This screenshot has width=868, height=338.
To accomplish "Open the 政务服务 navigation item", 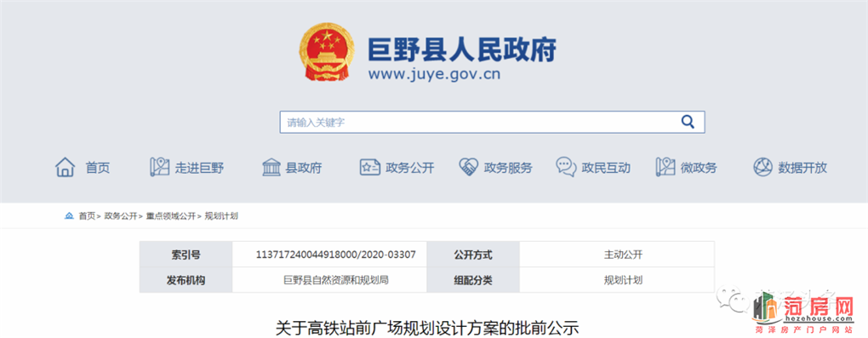I will [508, 168].
